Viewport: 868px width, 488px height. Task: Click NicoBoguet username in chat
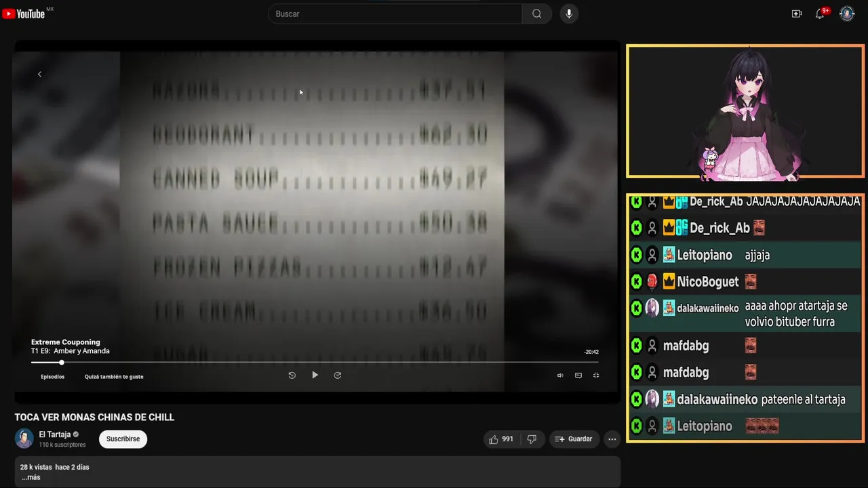click(x=708, y=281)
